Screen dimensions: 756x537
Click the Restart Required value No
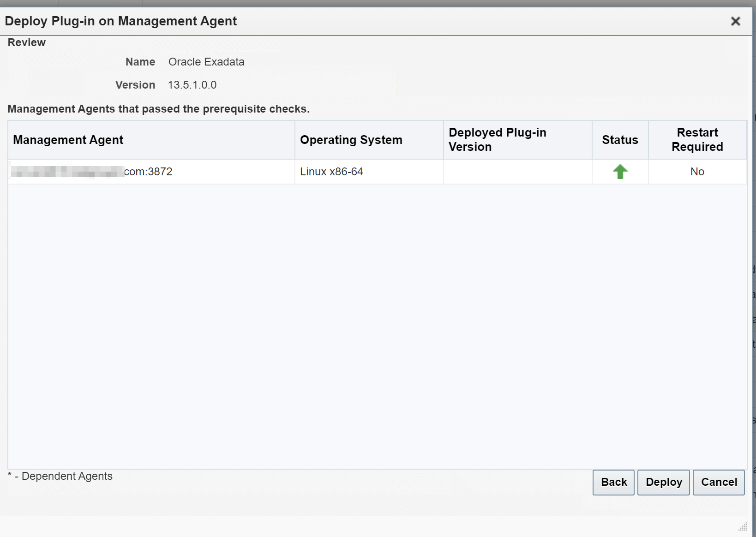coord(697,172)
